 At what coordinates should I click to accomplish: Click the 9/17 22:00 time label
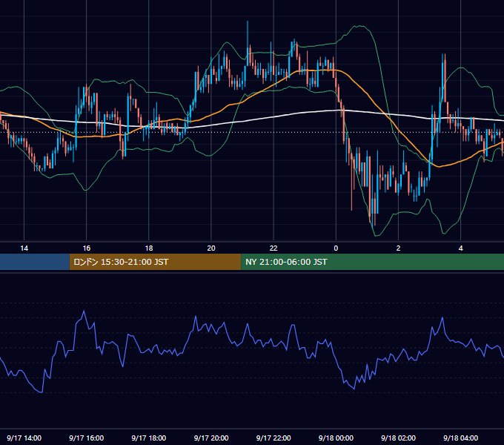point(273,438)
